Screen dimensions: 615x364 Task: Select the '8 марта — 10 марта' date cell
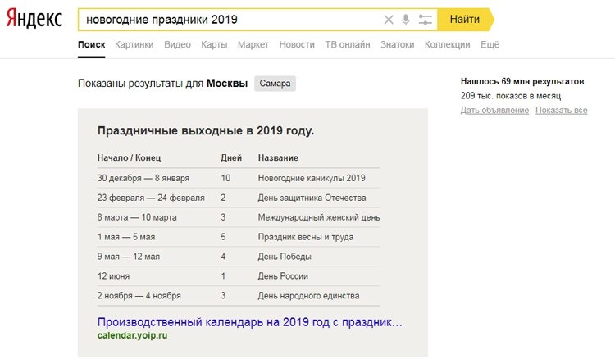click(x=137, y=217)
